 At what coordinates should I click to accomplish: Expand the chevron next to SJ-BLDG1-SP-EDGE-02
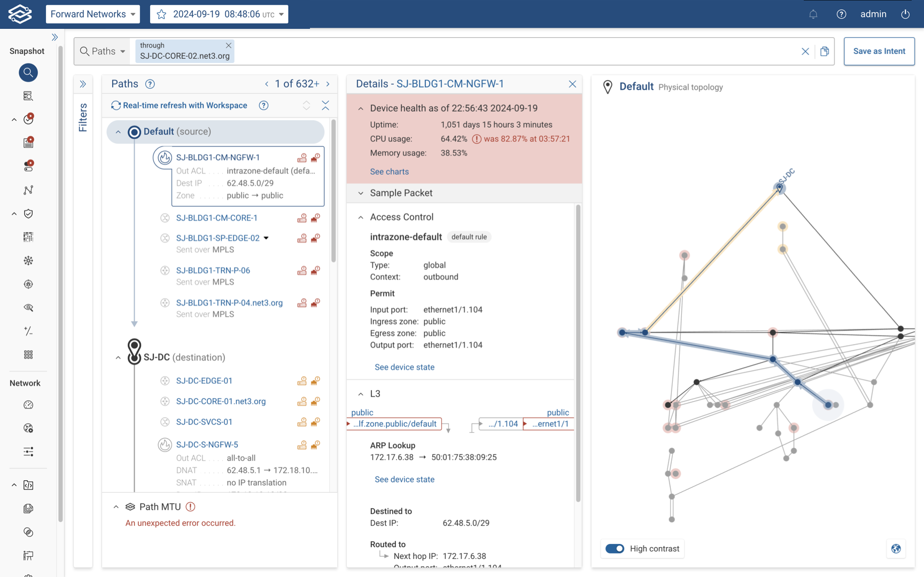click(267, 238)
